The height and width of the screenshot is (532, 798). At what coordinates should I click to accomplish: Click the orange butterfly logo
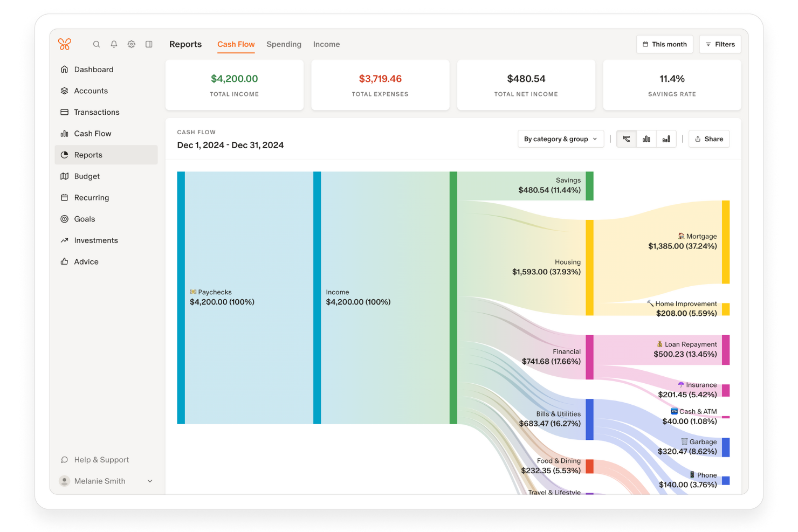point(64,44)
